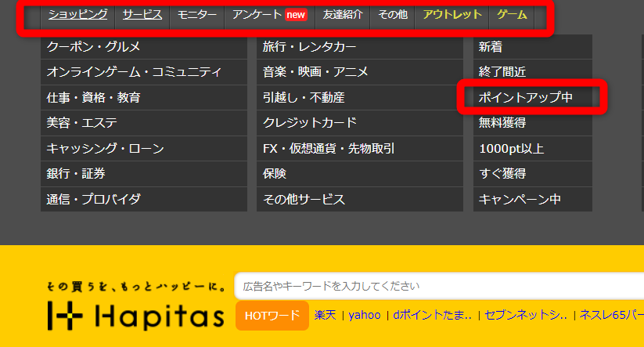Open the サービス menu tab
Screen dimensions: 644x347
pos(142,15)
